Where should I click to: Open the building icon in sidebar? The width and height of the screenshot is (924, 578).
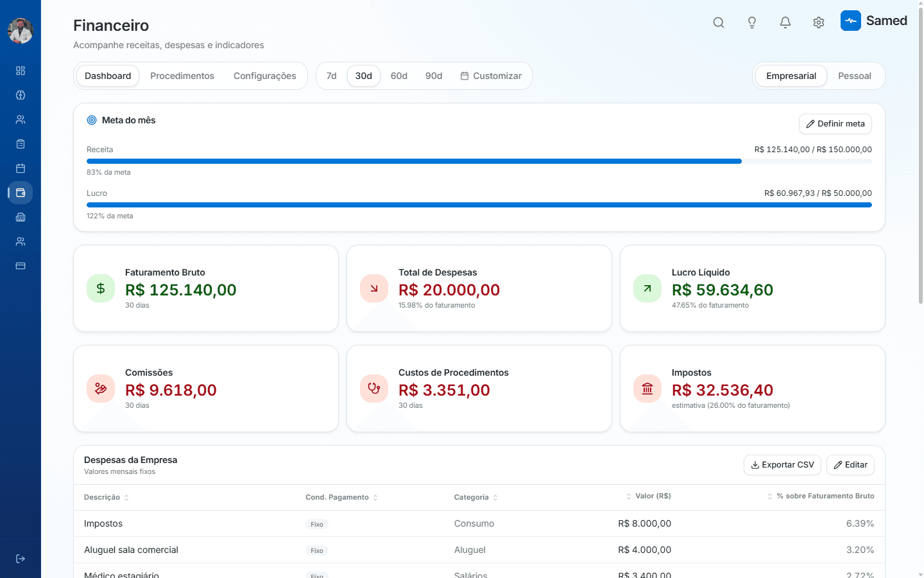pos(21,217)
